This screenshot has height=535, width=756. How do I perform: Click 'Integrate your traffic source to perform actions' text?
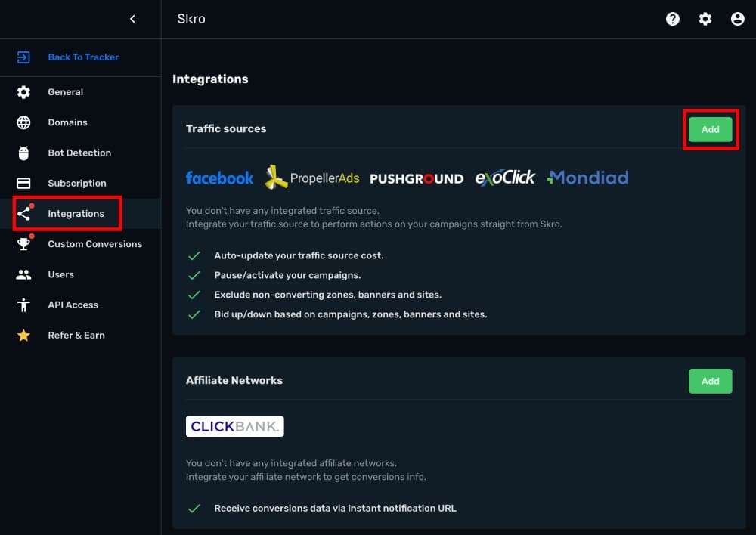coord(373,224)
